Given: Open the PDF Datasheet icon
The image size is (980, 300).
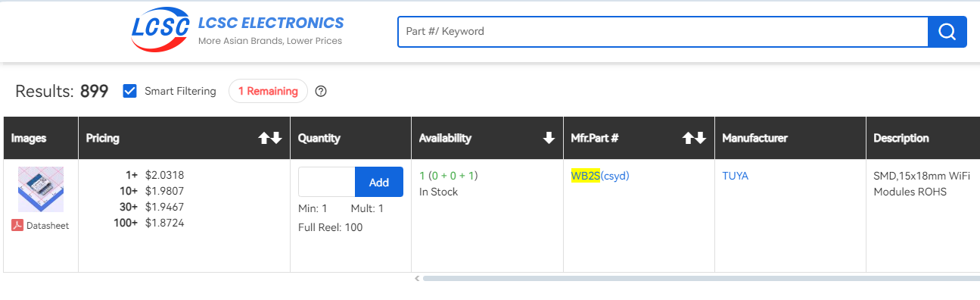Looking at the screenshot, I should click(x=17, y=225).
